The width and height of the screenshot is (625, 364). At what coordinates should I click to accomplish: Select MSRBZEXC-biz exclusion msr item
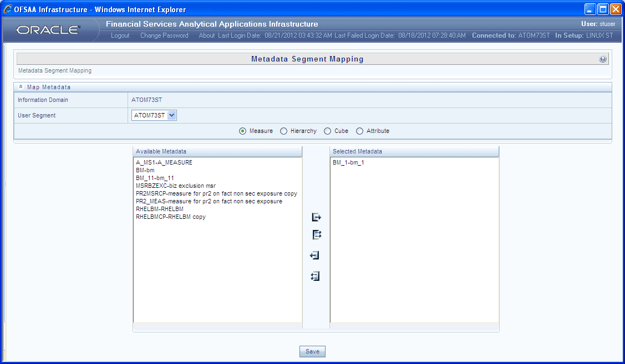[x=176, y=186]
